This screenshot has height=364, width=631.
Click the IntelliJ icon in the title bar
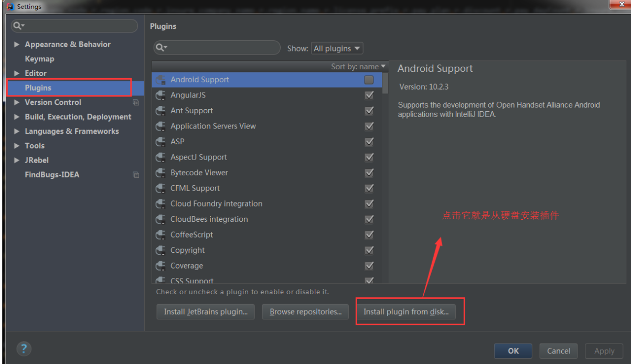tap(10, 6)
